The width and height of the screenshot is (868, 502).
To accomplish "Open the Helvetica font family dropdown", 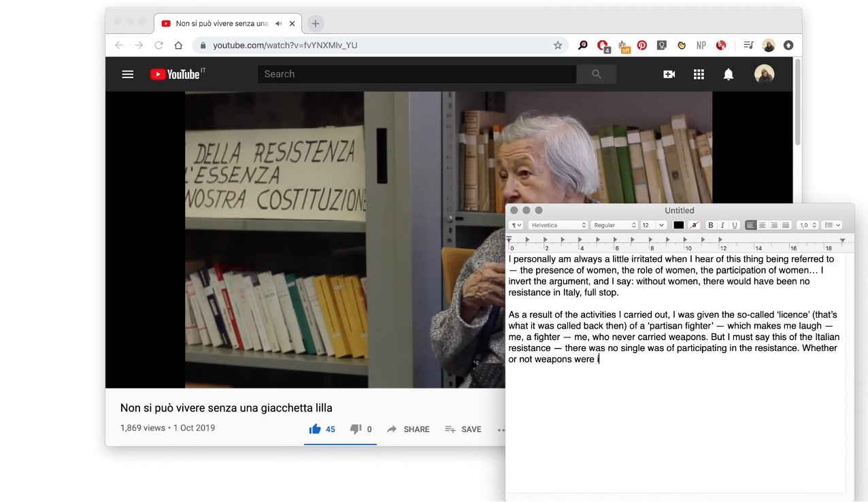I will pyautogui.click(x=558, y=225).
